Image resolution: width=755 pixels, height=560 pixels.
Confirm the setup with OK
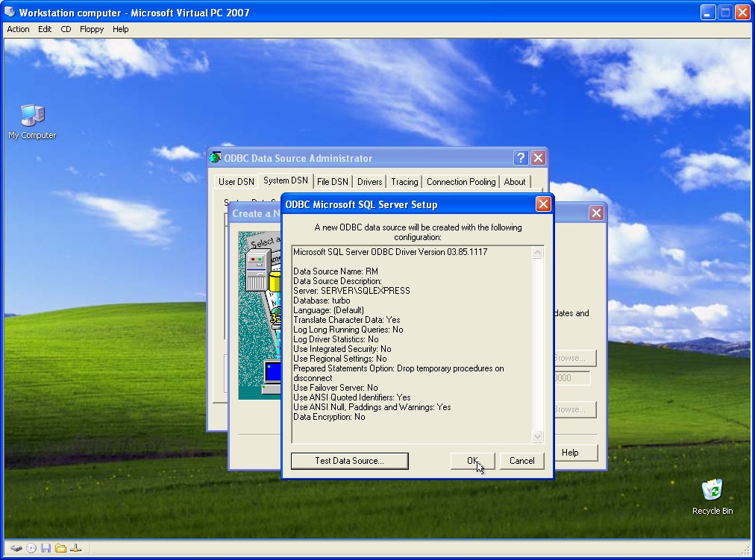coord(472,461)
